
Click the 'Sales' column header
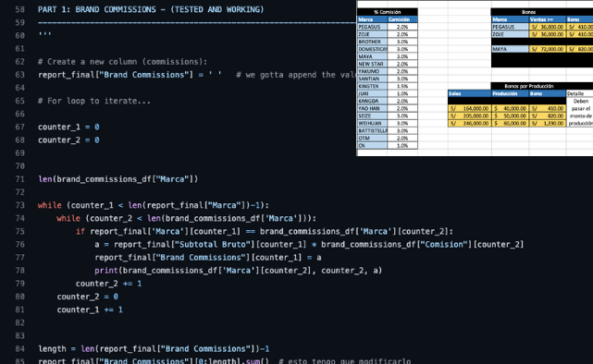click(x=469, y=93)
